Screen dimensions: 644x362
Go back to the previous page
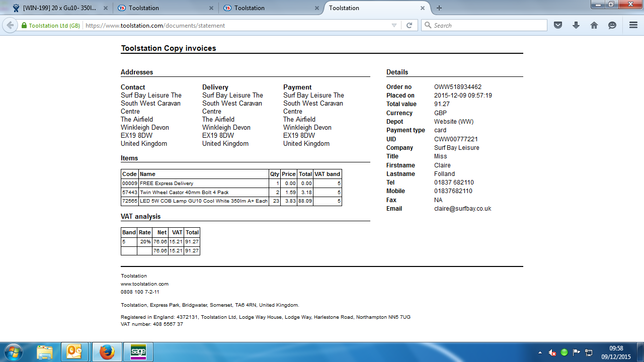(10, 25)
